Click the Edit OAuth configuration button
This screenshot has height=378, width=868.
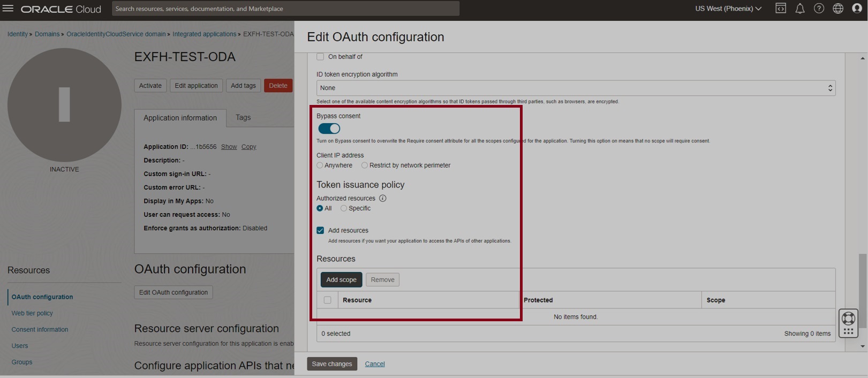[173, 292]
